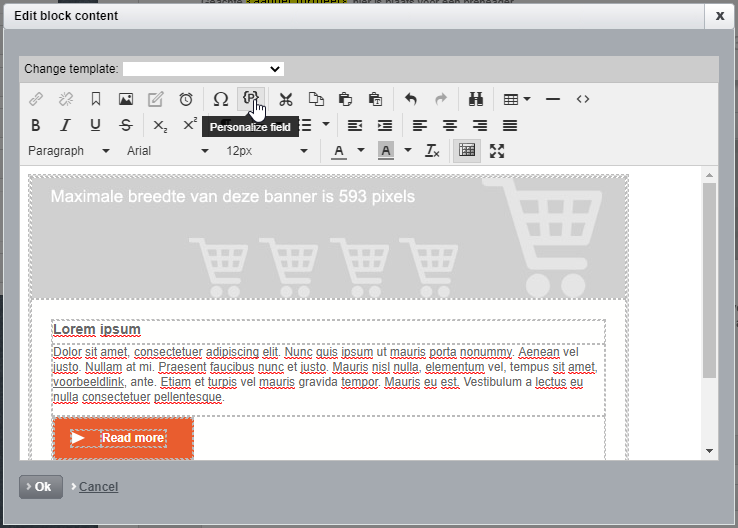Insert an image using the picture icon

126,99
